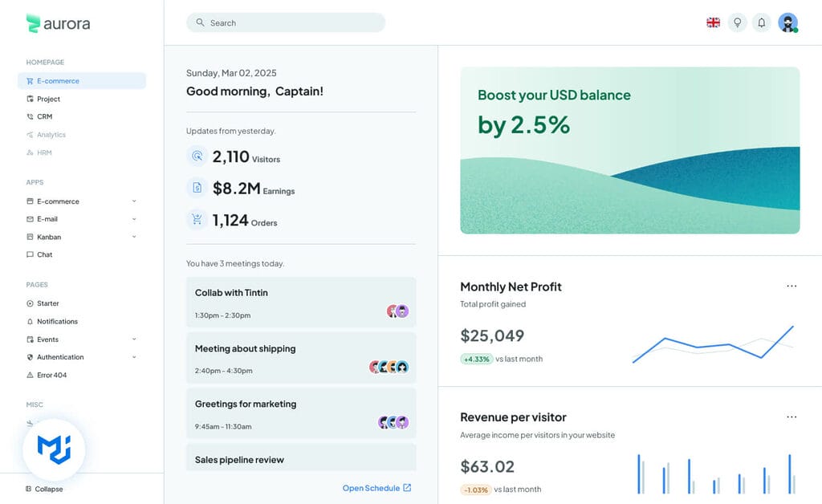Click the round MUI logo badge
Screen dimensions: 822x504
[x=54, y=449]
